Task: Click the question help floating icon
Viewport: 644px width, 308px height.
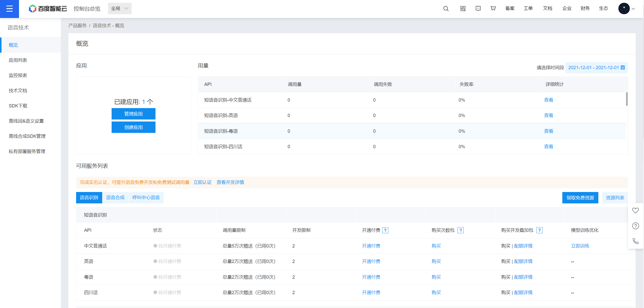Action: coord(635,226)
